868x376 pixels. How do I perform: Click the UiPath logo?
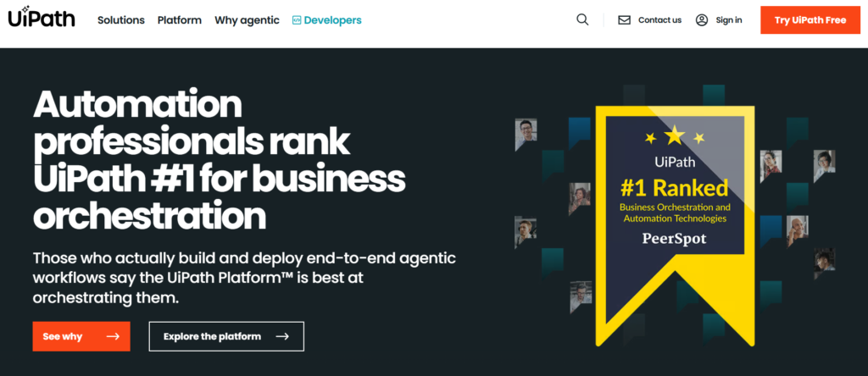(42, 17)
